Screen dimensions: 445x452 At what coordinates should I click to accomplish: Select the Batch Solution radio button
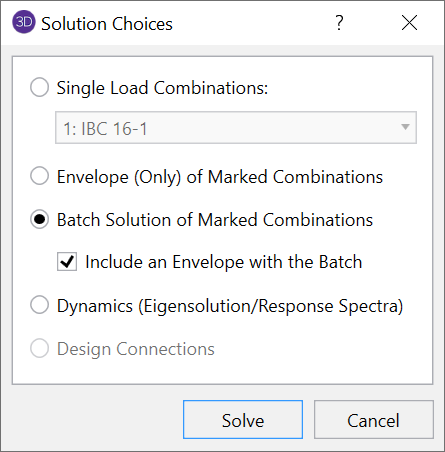coord(40,219)
